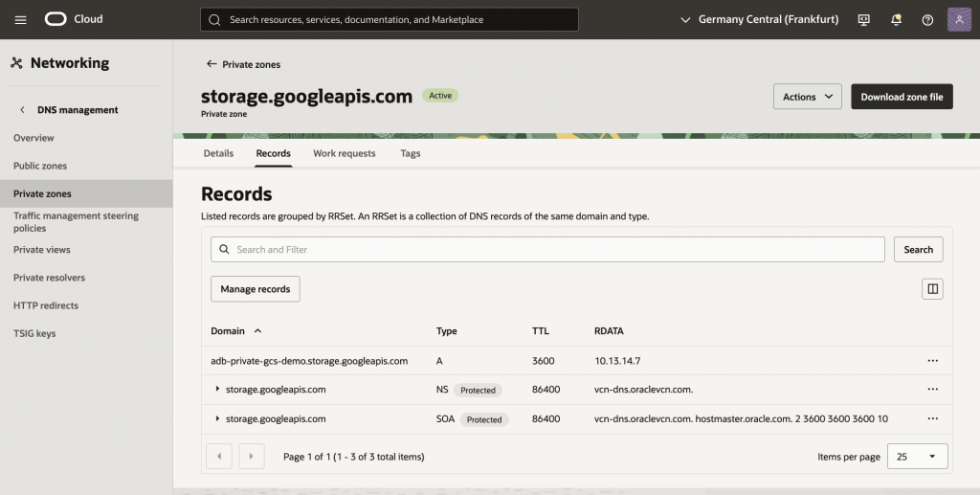Viewport: 980px width, 495px height.
Task: Switch to the Work requests tab
Action: point(344,153)
